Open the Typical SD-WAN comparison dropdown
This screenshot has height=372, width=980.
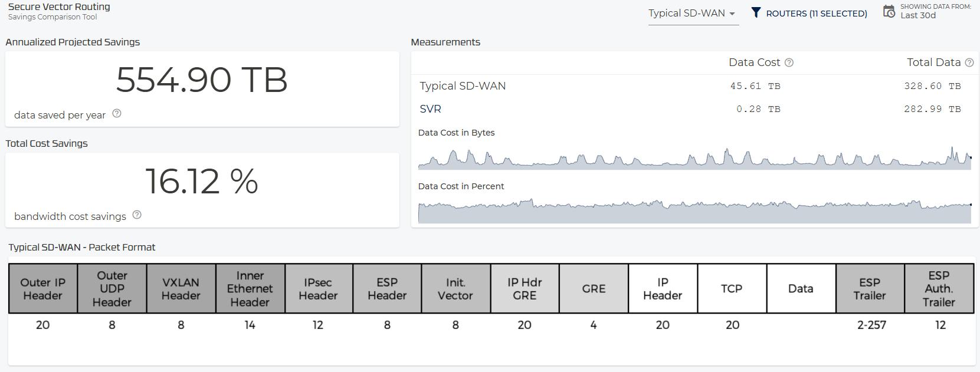(x=693, y=14)
